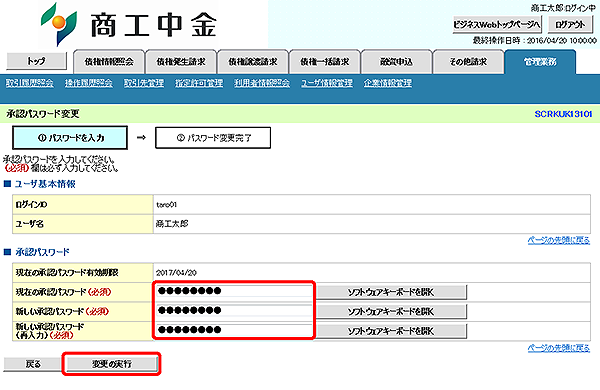Click step ① パスワードを入力 box
Viewport: 600px width, 390px height.
pos(70,138)
